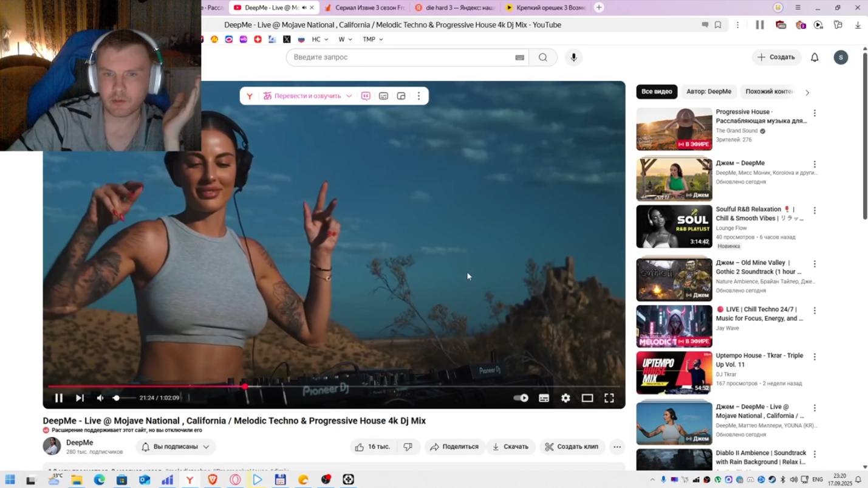Click the Создать create button

776,57
